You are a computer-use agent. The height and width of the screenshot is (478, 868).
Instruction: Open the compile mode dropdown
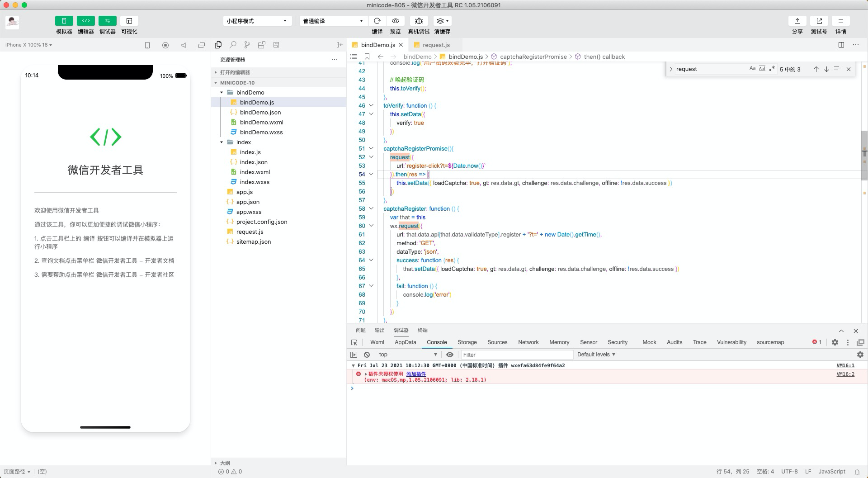[333, 21]
